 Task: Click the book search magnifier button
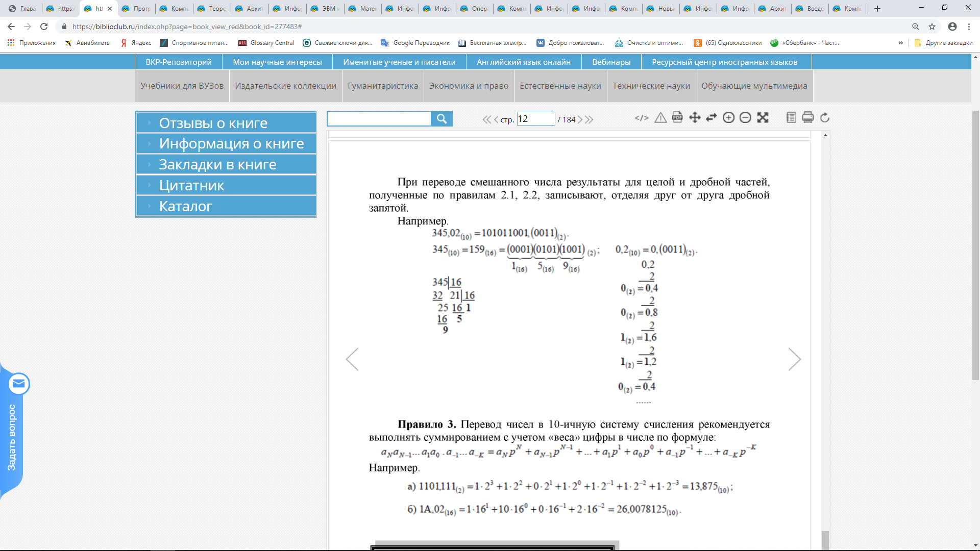442,119
